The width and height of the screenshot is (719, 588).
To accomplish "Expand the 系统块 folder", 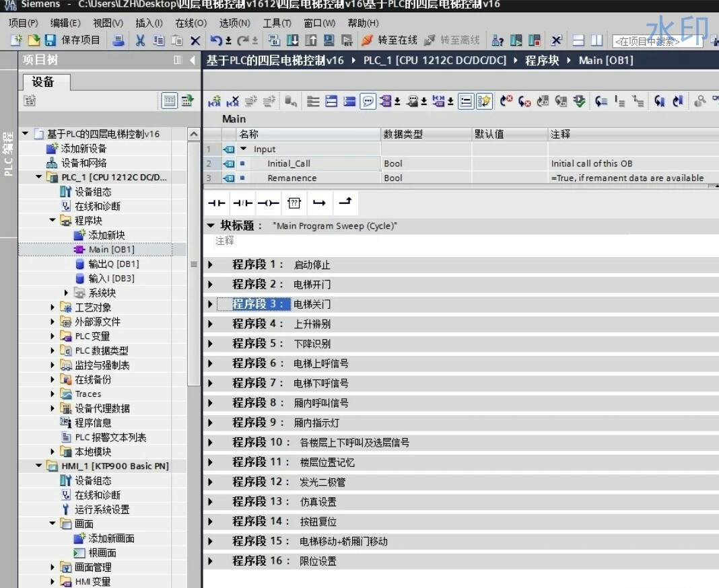I will coord(66,293).
